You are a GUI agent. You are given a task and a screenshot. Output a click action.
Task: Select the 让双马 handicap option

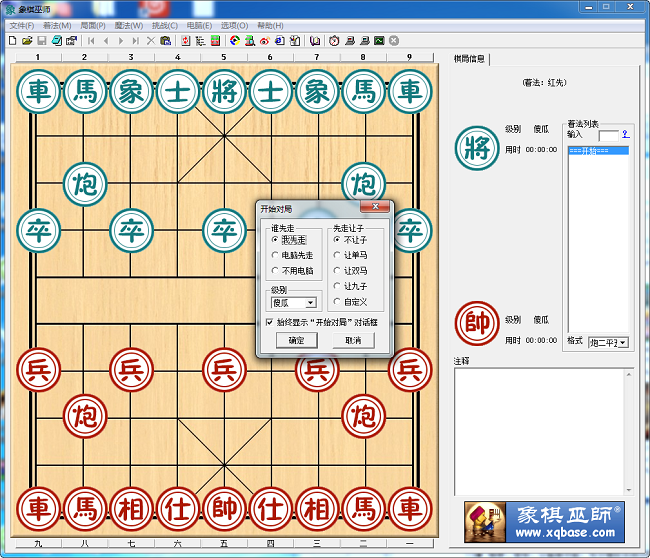[351, 271]
